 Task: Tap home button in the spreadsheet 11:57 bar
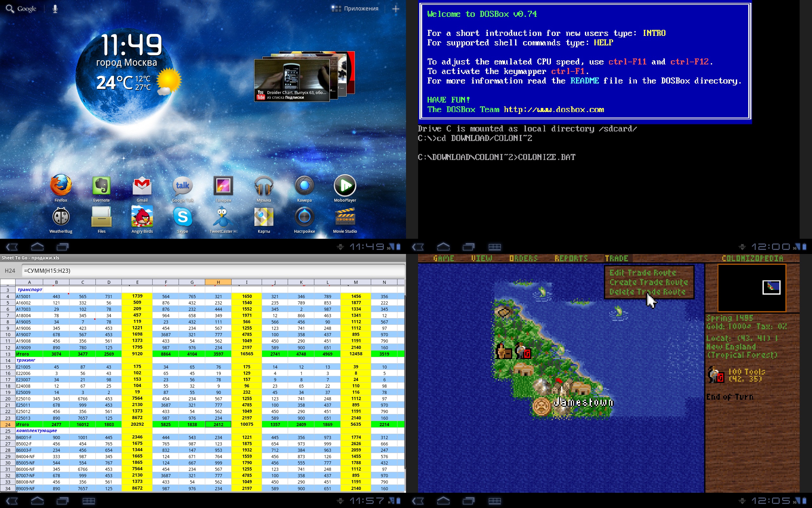[x=37, y=501]
